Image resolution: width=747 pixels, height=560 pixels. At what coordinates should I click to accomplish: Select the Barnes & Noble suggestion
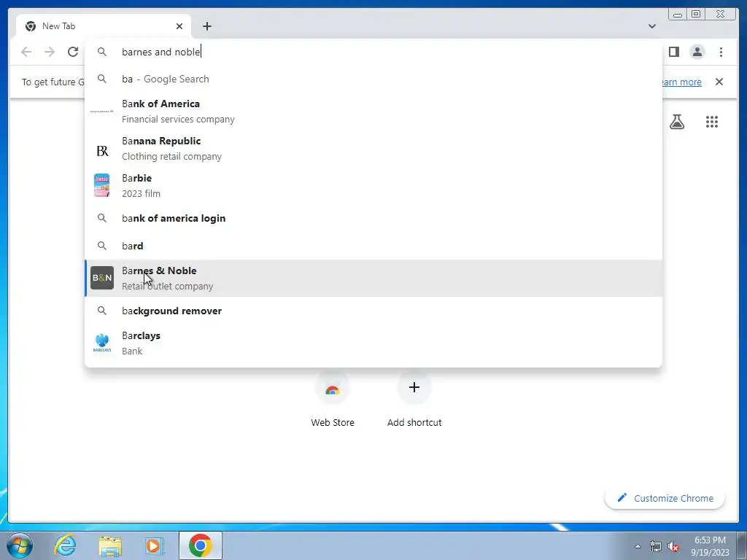coord(373,278)
